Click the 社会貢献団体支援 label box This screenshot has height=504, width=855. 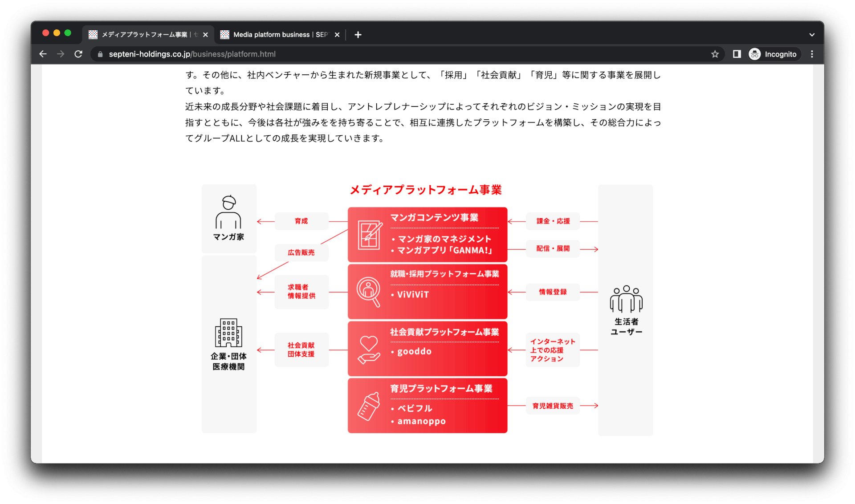coord(301,350)
